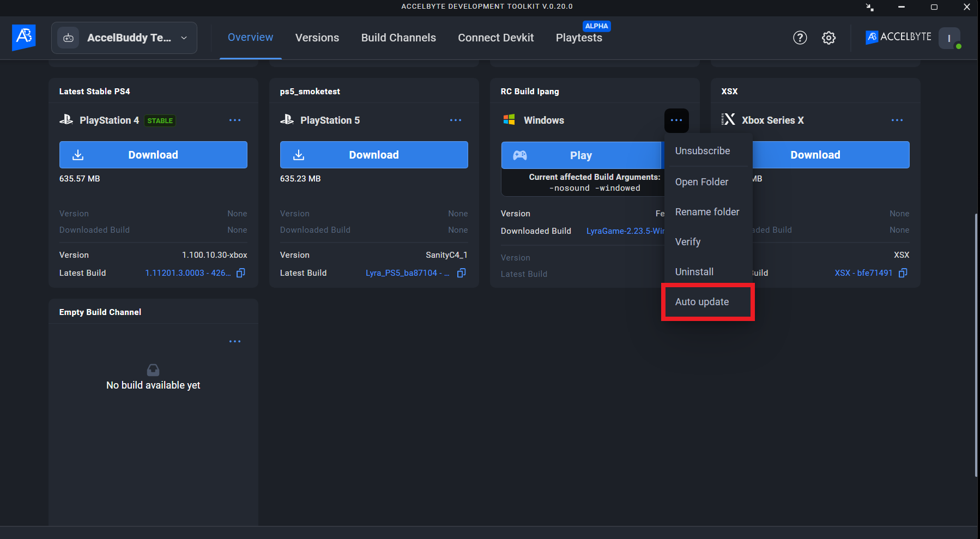Switch to the Versions tab
980x539 pixels.
click(x=317, y=38)
